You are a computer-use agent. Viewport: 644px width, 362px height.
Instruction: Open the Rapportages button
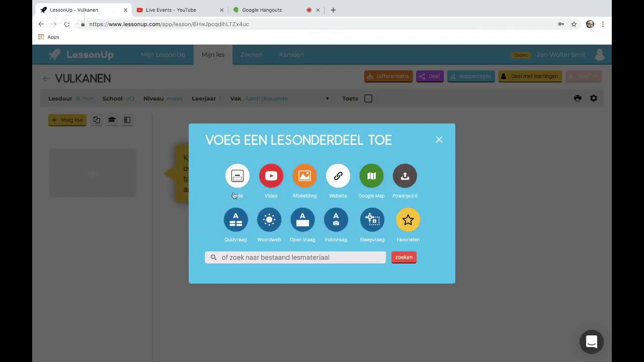(471, 76)
